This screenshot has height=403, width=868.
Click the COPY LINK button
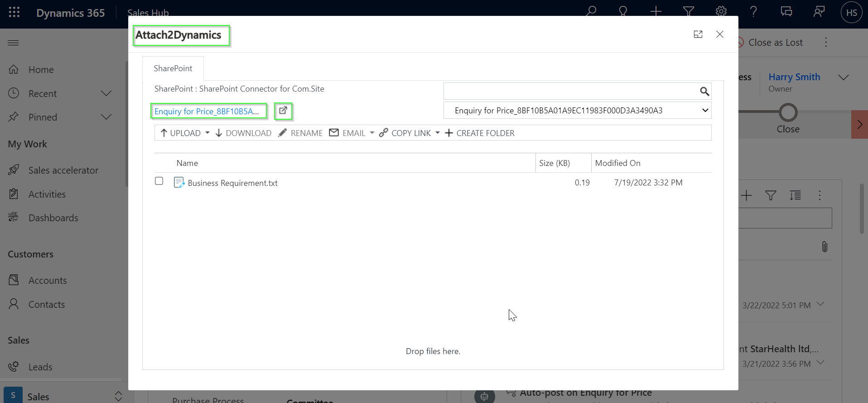[x=405, y=133]
